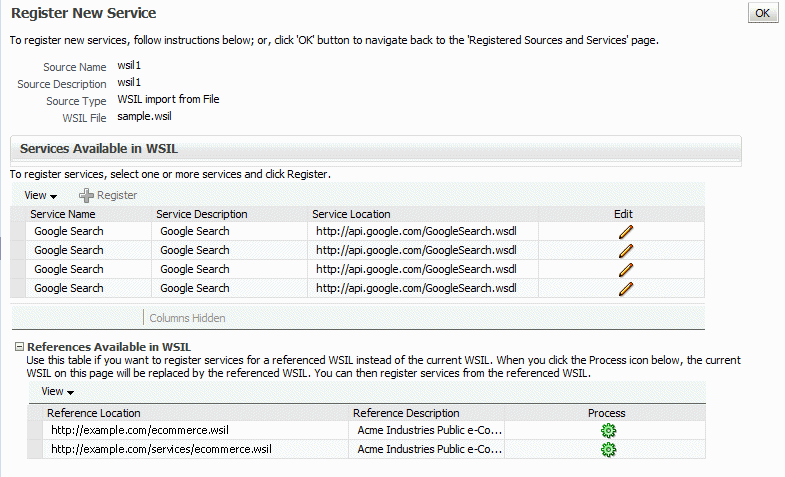This screenshot has width=785, height=477.
Task: Collapse the References Available in WSIL section
Action: (x=19, y=347)
